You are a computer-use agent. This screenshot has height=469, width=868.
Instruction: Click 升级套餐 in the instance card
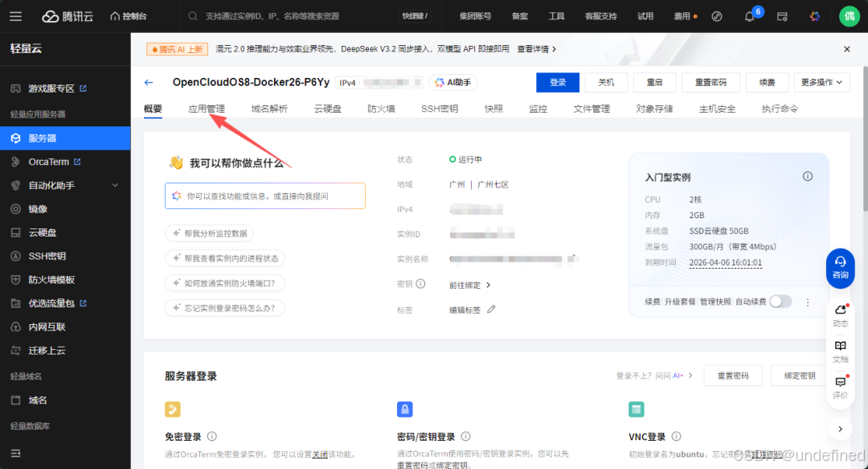680,302
